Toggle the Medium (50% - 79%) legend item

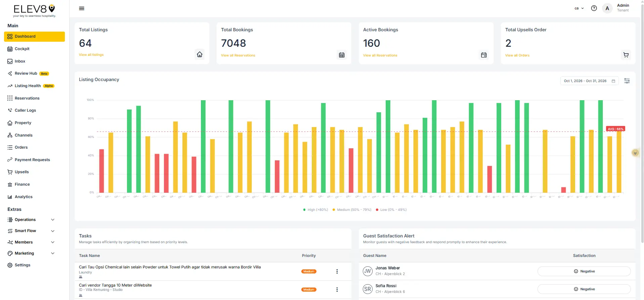(x=352, y=210)
